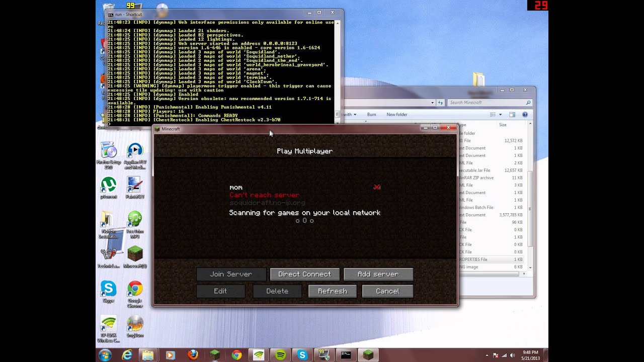The height and width of the screenshot is (362, 644).
Task: Select the WinRAR ZIP archive row
Action: pyautogui.click(x=491, y=178)
